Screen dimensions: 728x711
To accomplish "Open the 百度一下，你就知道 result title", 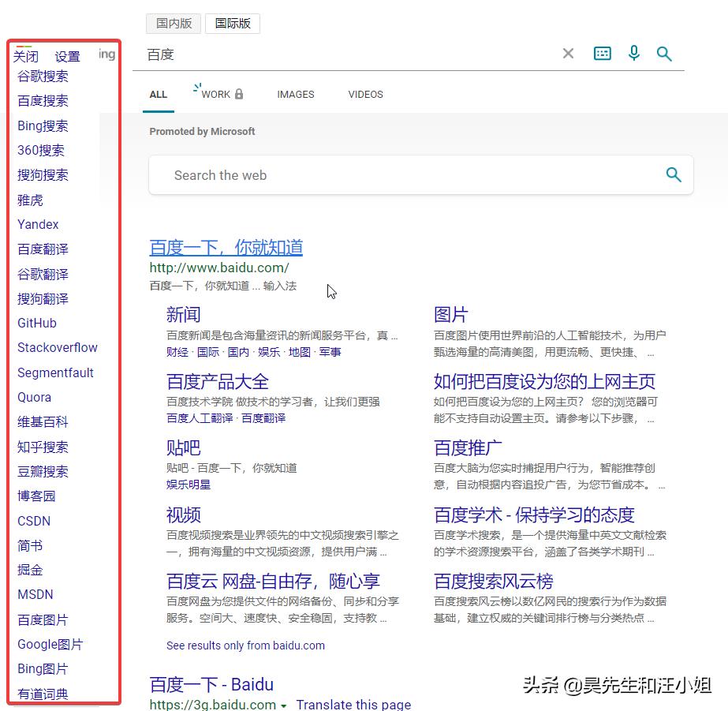I will tap(226, 248).
